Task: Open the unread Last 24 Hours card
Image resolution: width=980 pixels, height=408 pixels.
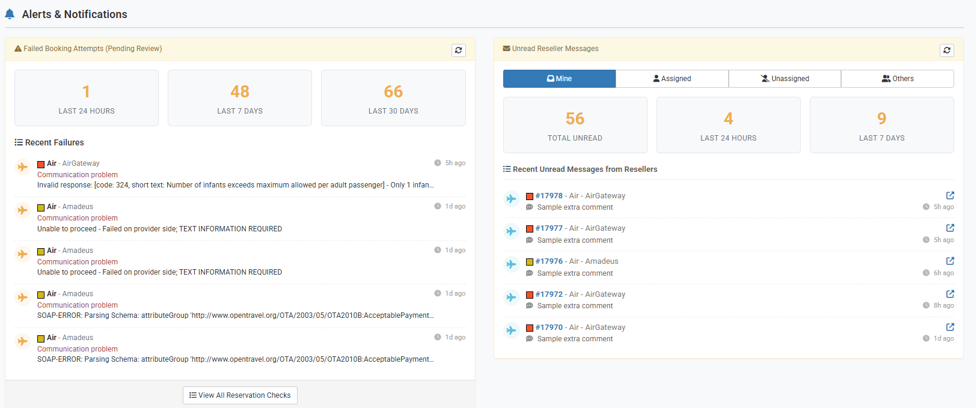Action: click(x=729, y=125)
